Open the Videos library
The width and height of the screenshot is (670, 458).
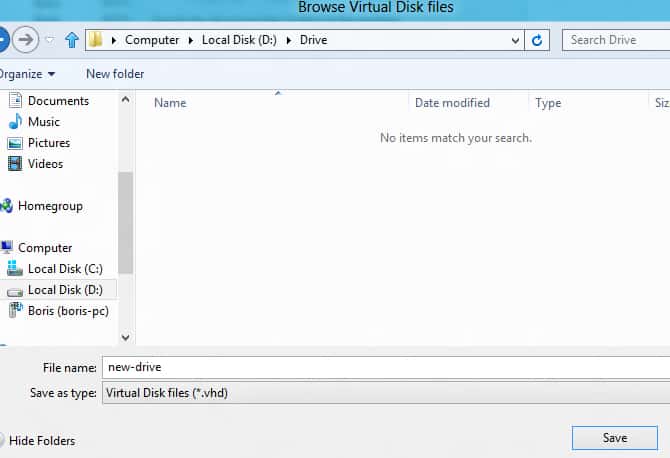[45, 164]
